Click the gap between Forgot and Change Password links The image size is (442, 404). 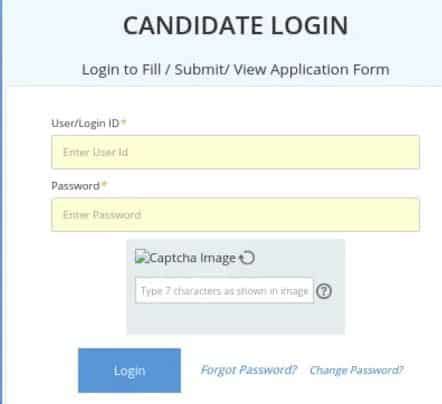[303, 370]
